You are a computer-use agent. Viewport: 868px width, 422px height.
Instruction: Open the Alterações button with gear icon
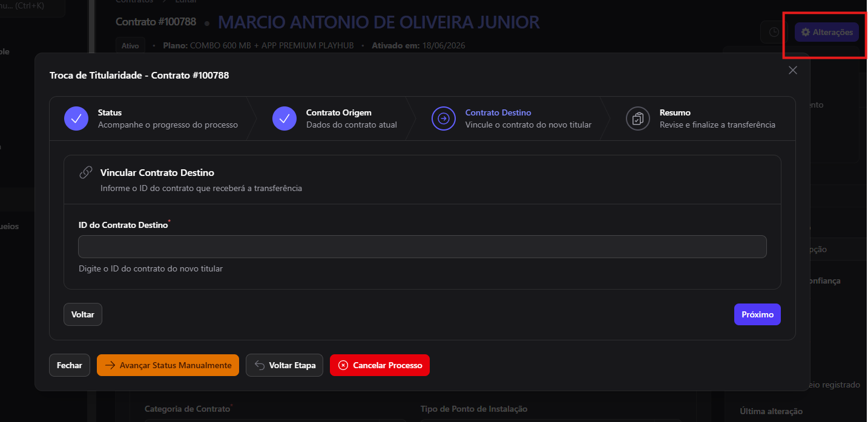tap(827, 32)
